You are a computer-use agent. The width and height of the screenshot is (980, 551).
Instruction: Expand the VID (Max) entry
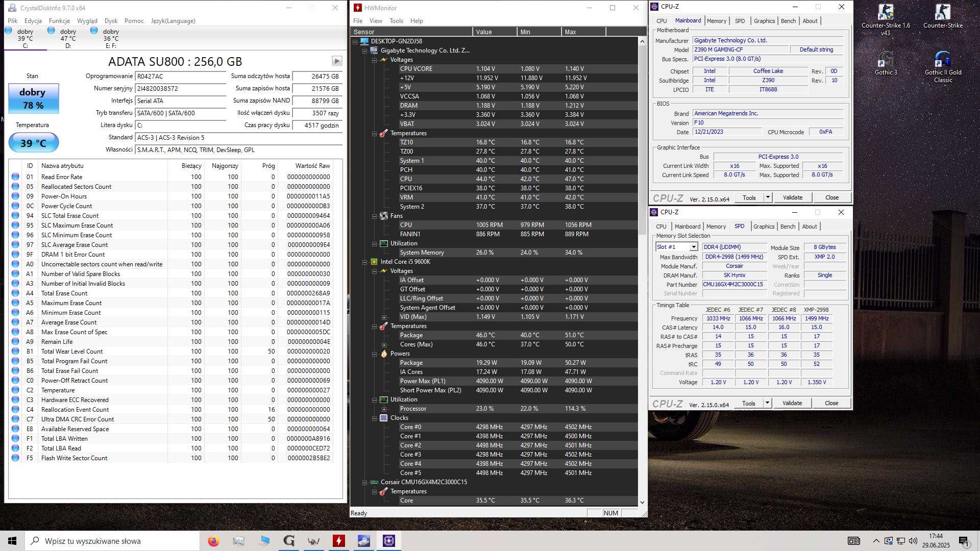(x=384, y=317)
